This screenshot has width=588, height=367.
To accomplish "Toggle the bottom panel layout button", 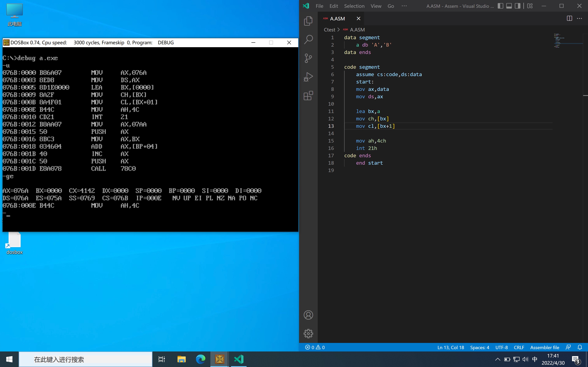I will tap(509, 6).
